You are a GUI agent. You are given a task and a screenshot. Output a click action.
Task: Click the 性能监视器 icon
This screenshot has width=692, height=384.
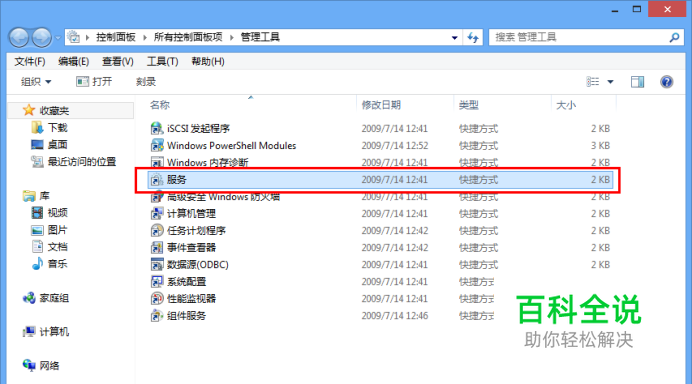click(x=157, y=298)
